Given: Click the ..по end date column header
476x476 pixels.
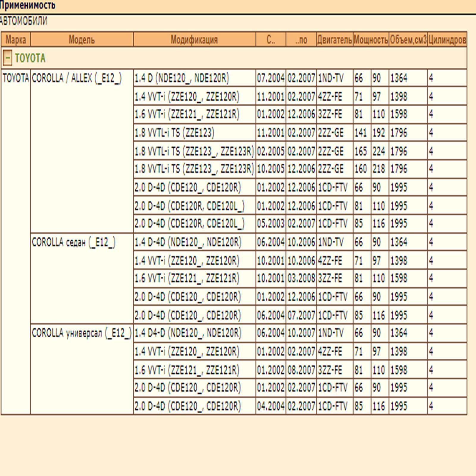Looking at the screenshot, I should click(x=301, y=40).
